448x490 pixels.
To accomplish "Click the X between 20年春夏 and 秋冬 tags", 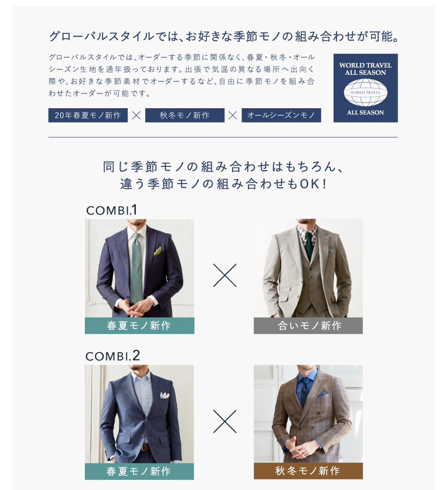I will tap(136, 115).
